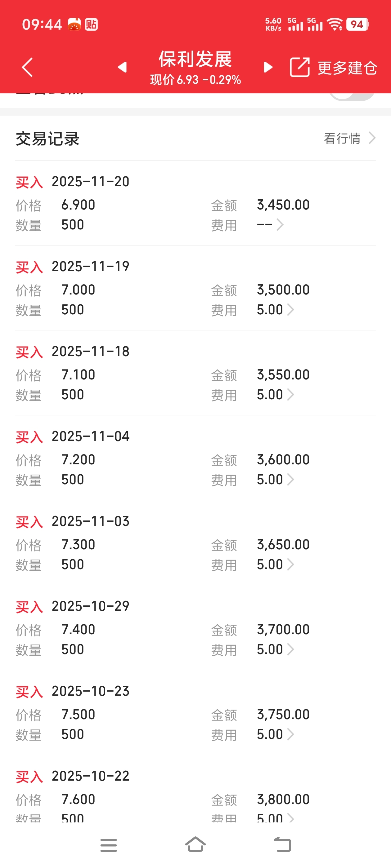Expand fee details for 2025-11-19 purchase

coord(290,310)
